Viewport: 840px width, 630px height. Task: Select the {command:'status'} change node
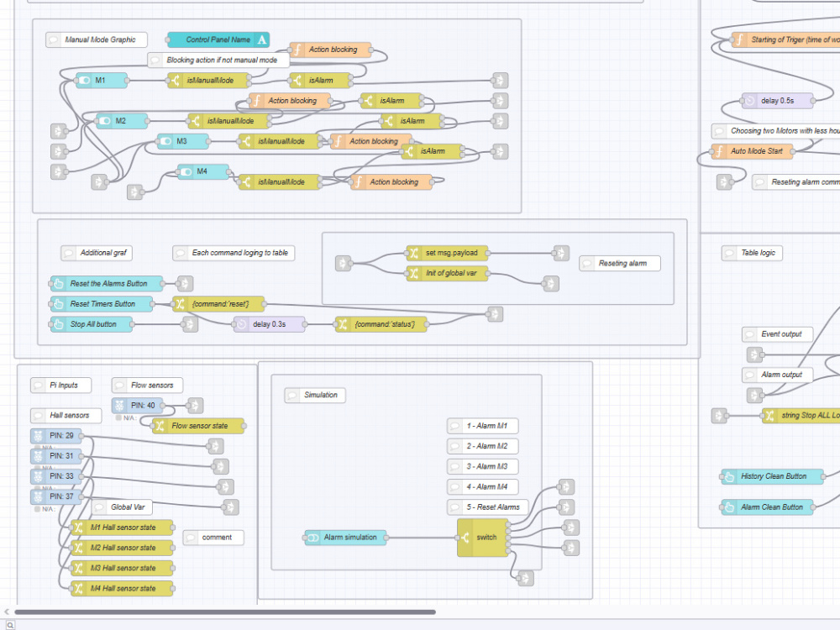(381, 324)
